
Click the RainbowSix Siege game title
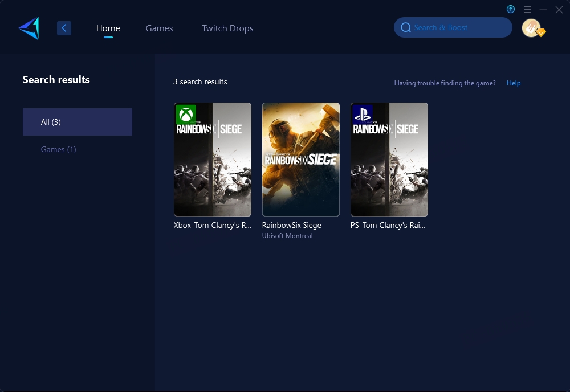coord(291,225)
